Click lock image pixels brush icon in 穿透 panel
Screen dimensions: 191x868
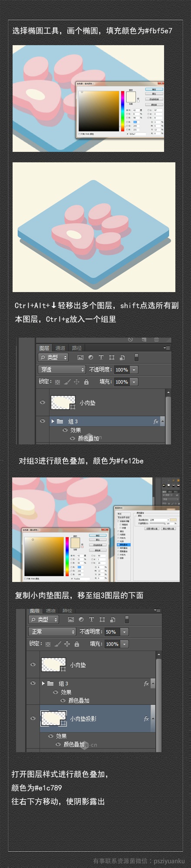click(x=67, y=382)
